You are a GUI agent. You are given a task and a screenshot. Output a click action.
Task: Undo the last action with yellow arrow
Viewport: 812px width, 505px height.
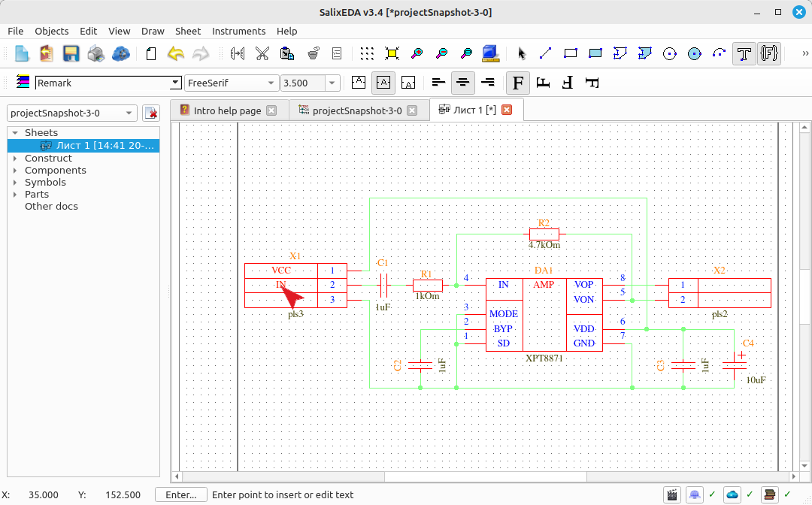click(176, 53)
